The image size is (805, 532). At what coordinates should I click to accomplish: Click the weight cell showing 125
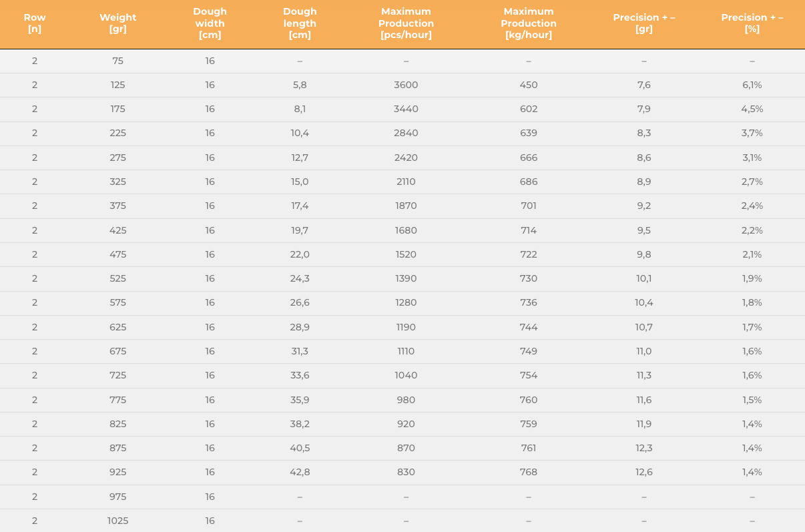pyautogui.click(x=117, y=85)
